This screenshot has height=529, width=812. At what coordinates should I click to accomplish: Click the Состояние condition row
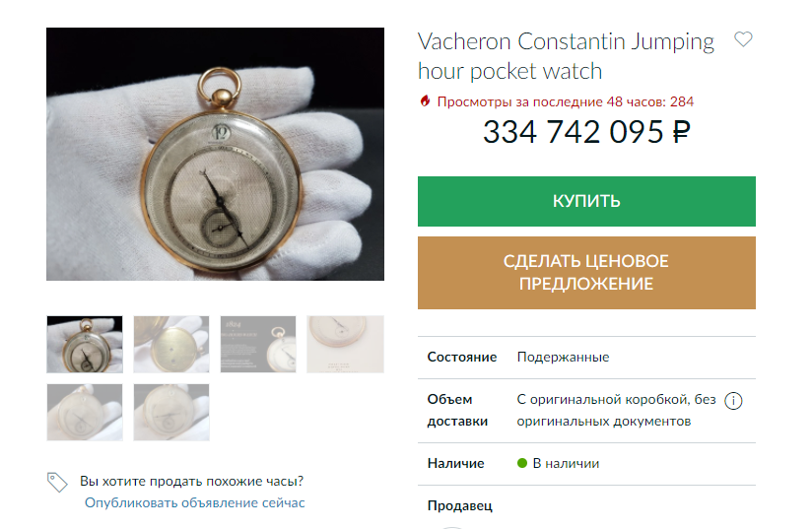(x=586, y=358)
